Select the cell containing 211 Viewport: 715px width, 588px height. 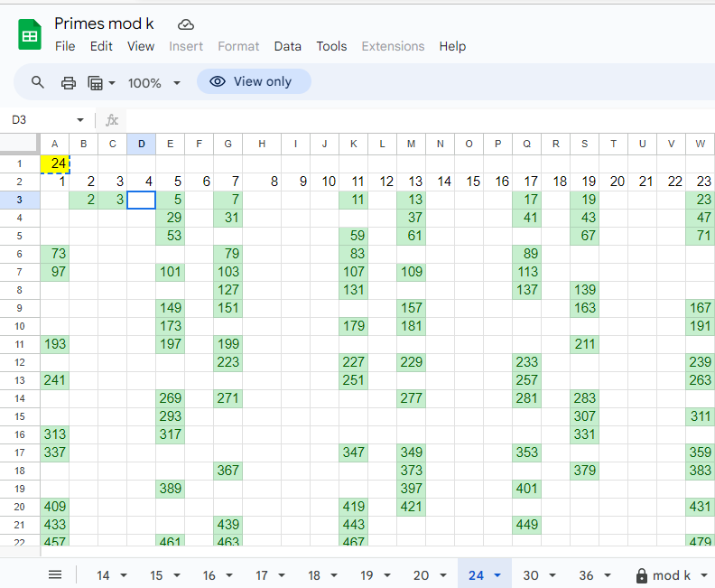point(585,344)
